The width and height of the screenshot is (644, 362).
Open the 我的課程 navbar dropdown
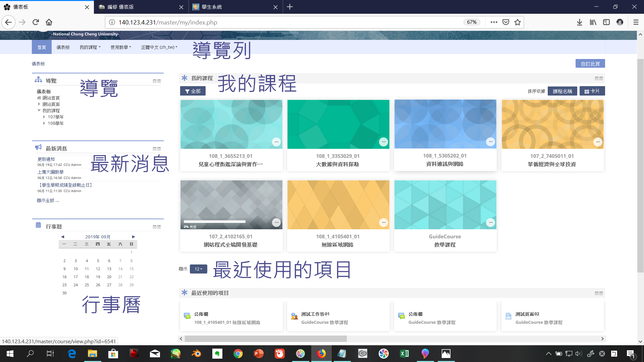pos(90,47)
